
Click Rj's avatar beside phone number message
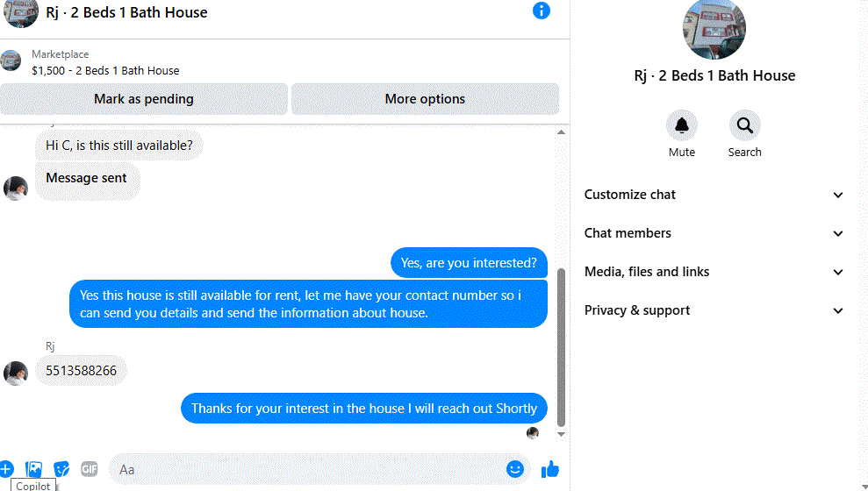16,374
